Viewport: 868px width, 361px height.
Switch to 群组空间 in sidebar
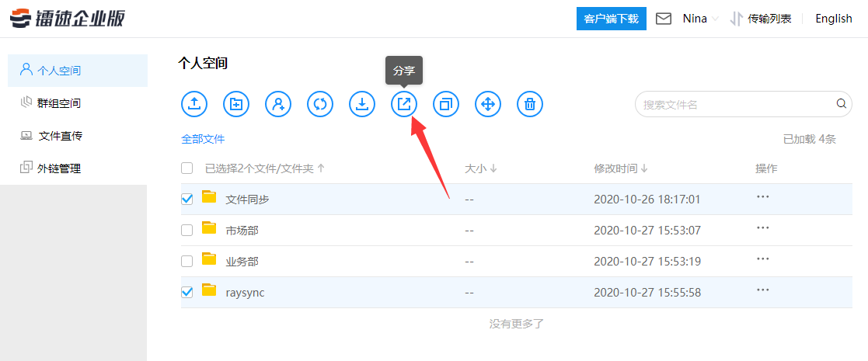tap(59, 103)
